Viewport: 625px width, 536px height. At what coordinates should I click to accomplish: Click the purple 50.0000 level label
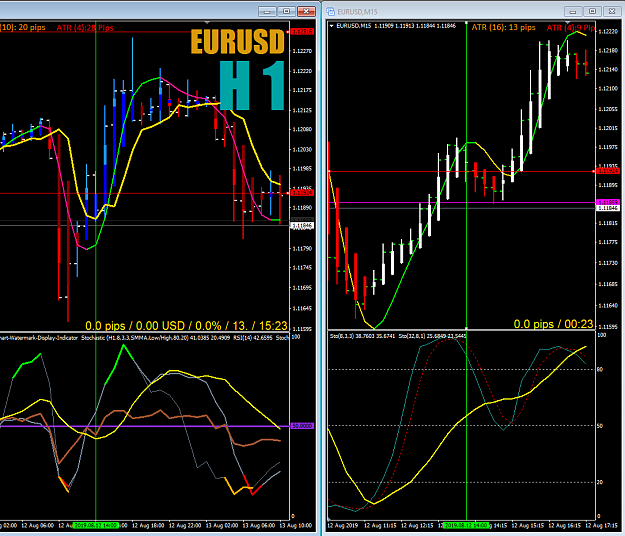(303, 426)
